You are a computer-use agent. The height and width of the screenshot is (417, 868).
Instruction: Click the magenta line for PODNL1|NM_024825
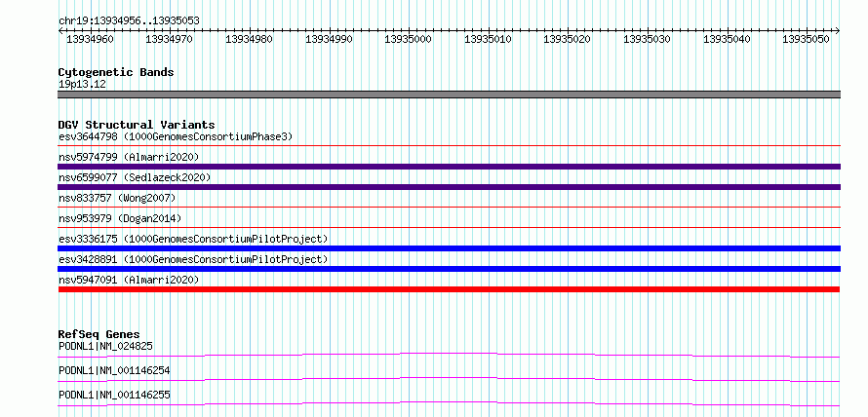pyautogui.click(x=449, y=355)
